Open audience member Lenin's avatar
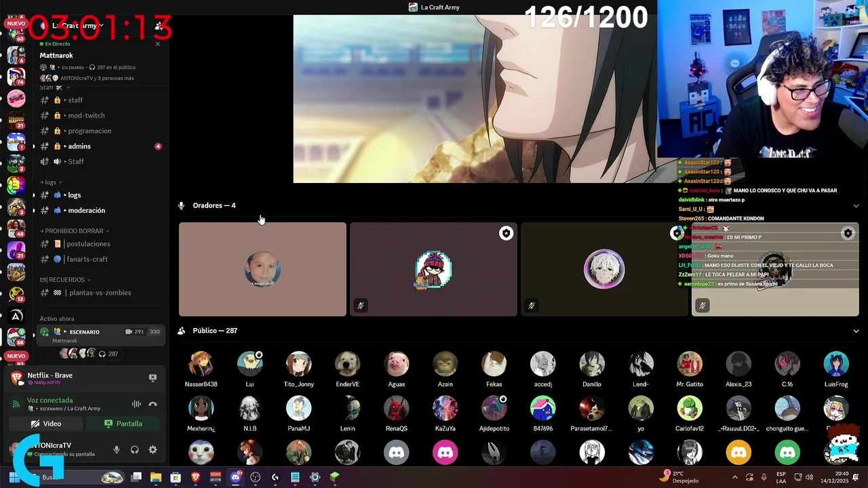 [347, 409]
